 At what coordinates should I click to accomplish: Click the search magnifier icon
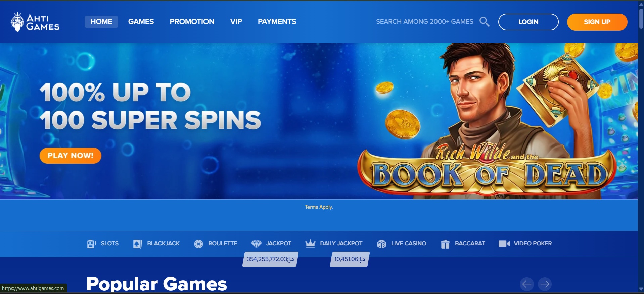click(484, 22)
